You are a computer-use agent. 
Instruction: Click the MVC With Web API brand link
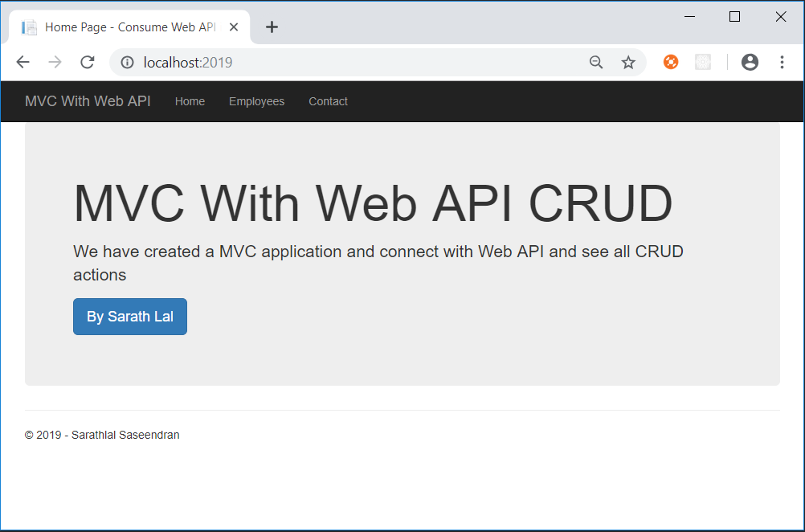coord(87,101)
